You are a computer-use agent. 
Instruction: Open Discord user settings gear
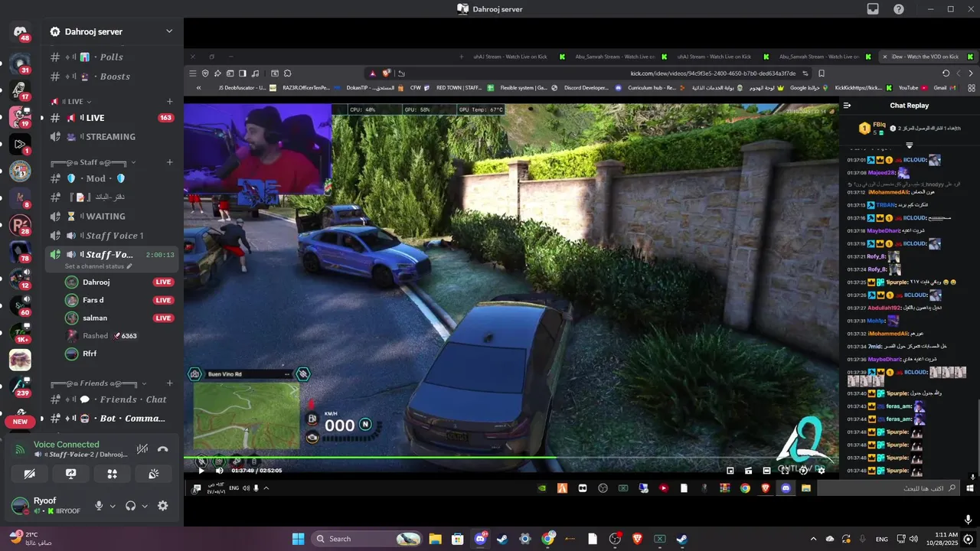(x=162, y=506)
